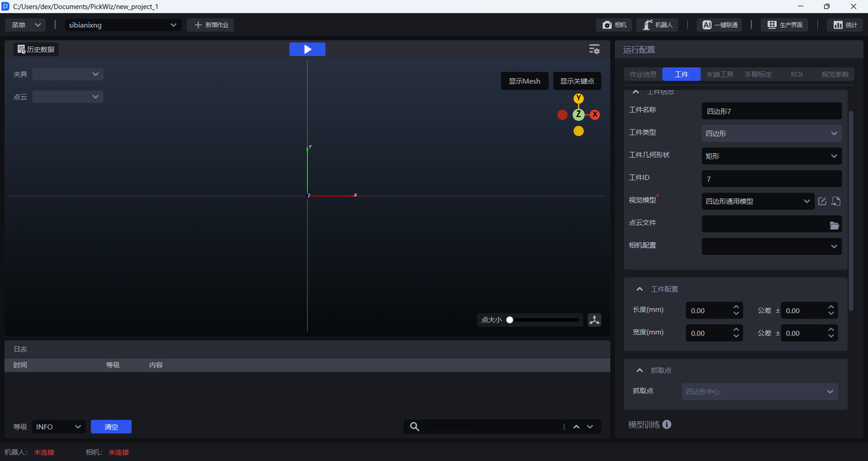Viewport: 868px width, 461px height.
Task: Click the 新增作业 button
Action: point(211,25)
